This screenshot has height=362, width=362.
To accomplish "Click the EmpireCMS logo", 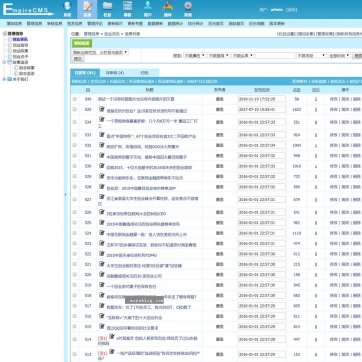I will point(28,9).
